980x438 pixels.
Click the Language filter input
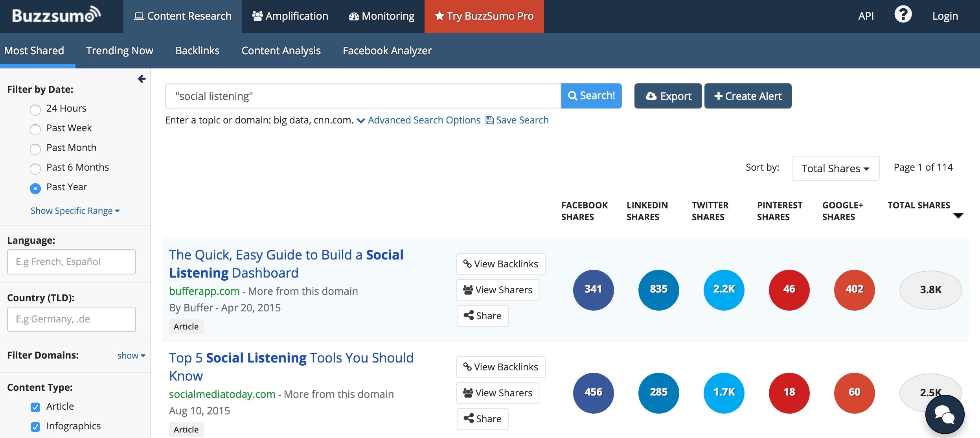pos(72,262)
